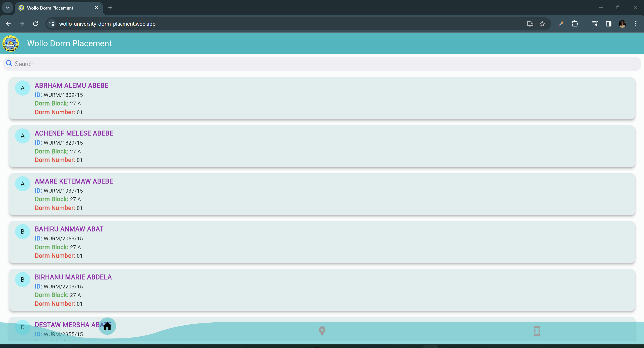The image size is (644, 348).
Task: Bookmark this page with star icon
Action: [542, 24]
